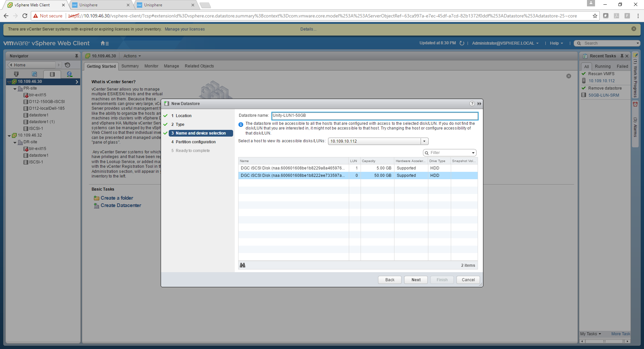Open help for New Datastore dialog
This screenshot has width=644, height=349.
click(472, 104)
